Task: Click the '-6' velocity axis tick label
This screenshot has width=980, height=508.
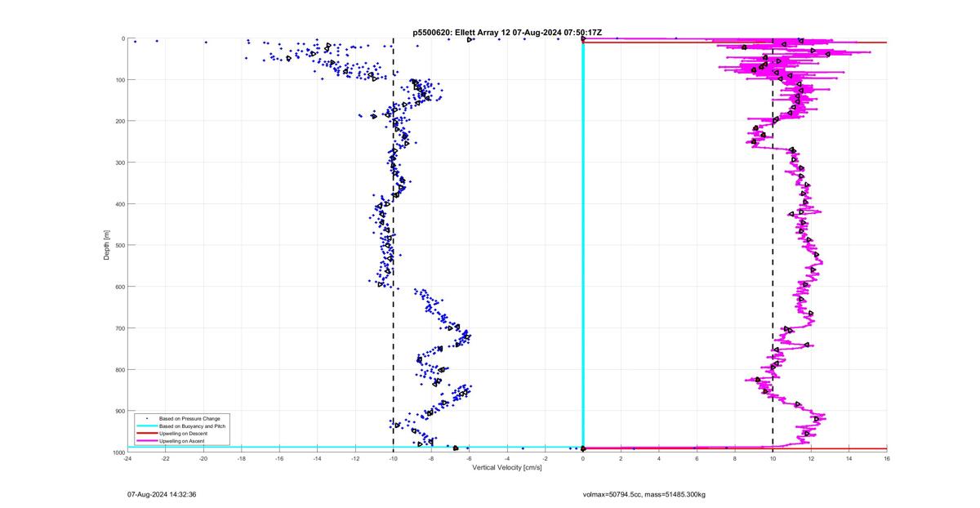Action: [469, 458]
